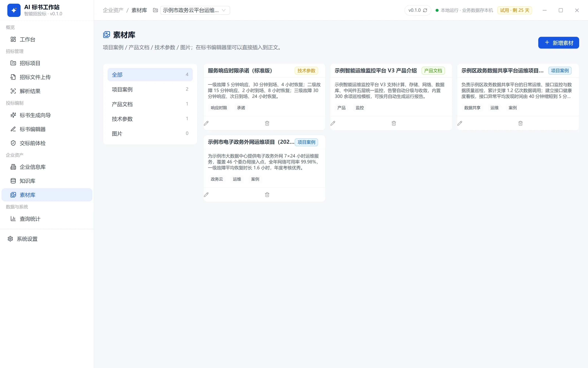
Task: Open 标书生成向导 wizard
Action: coord(47,115)
